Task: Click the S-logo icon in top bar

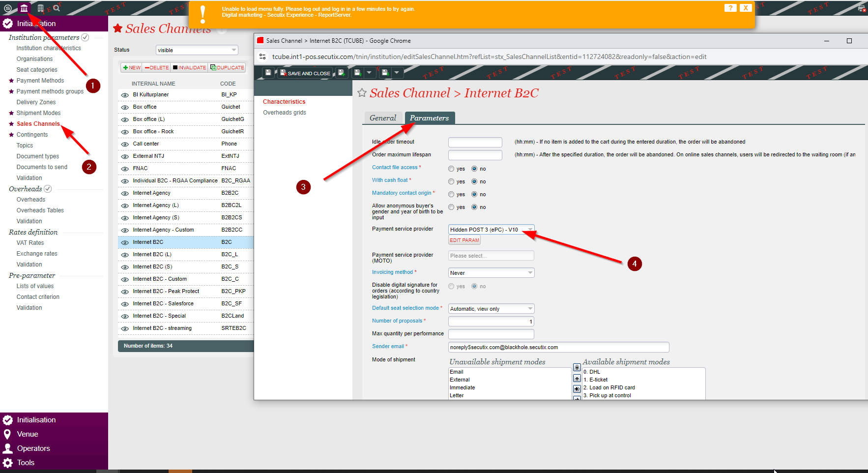Action: (8, 8)
